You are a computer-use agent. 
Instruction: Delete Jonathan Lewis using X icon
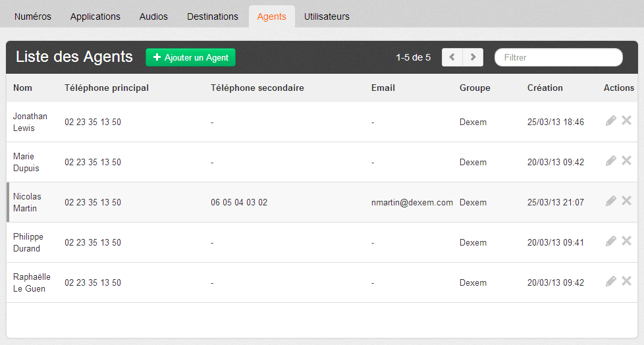pyautogui.click(x=626, y=120)
